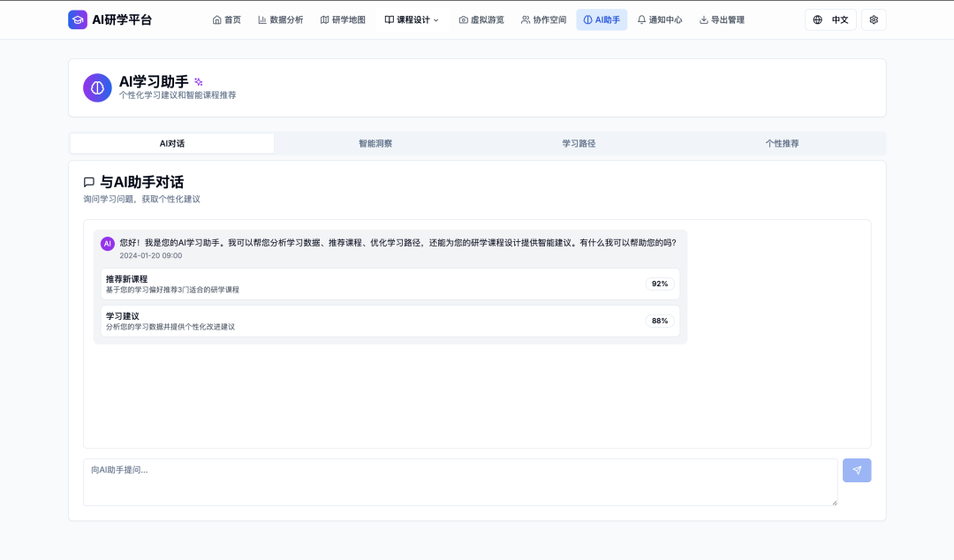Go to 首页 home page
This screenshot has width=954, height=560.
(227, 19)
